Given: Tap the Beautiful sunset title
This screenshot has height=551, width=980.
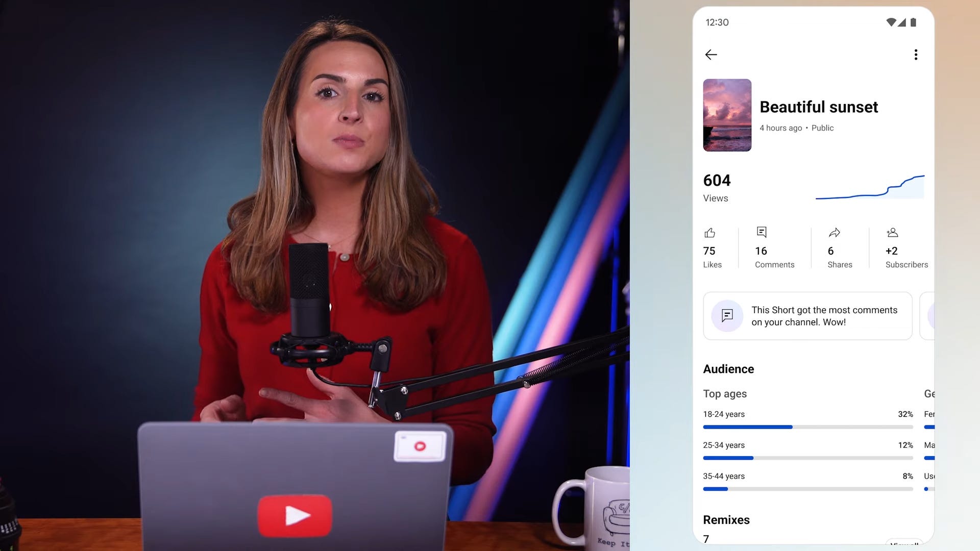Looking at the screenshot, I should click(819, 107).
